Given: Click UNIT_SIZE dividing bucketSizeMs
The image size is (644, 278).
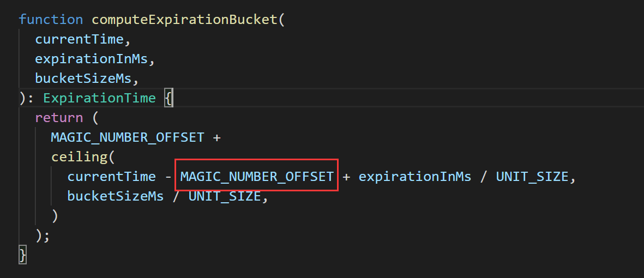Looking at the screenshot, I should pyautogui.click(x=224, y=196).
